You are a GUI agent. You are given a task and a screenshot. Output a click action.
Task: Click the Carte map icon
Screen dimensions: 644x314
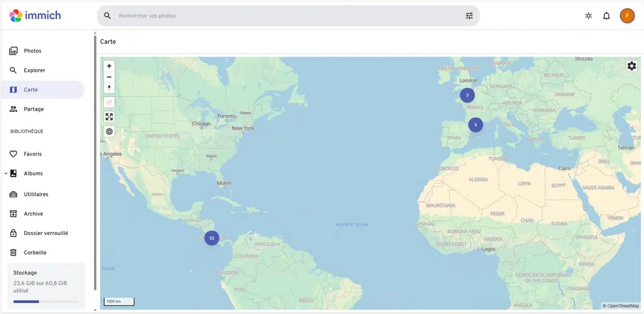click(13, 90)
